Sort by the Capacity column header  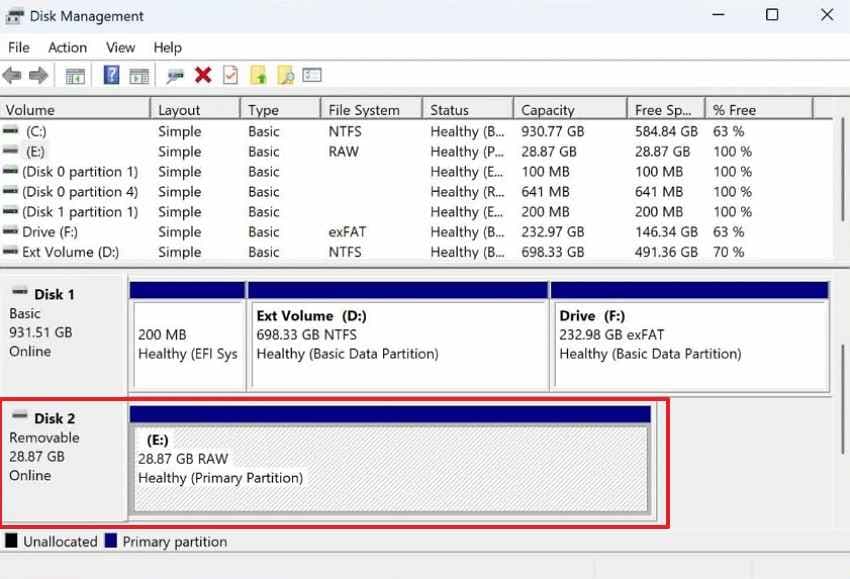(570, 110)
